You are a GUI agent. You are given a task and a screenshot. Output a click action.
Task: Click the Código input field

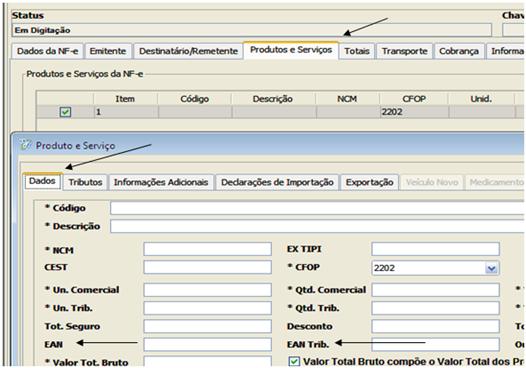317,208
